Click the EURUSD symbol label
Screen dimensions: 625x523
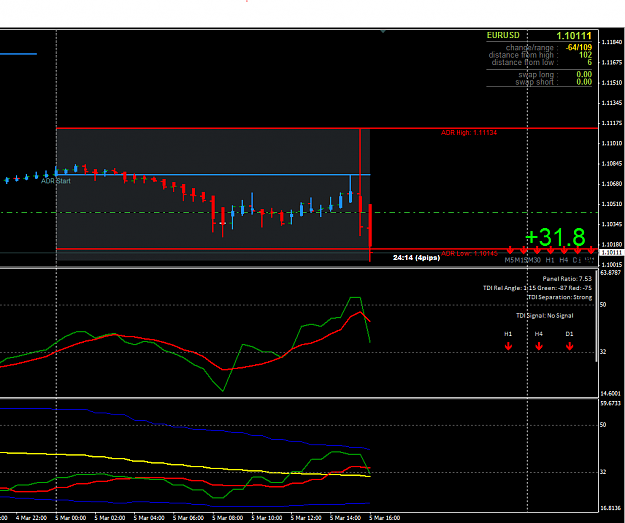tap(503, 35)
